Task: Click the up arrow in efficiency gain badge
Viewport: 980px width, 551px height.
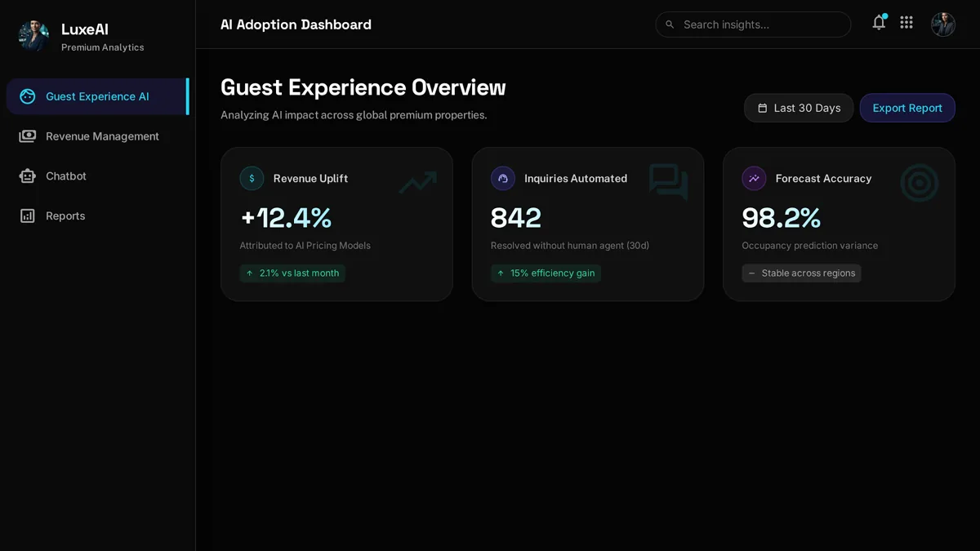Action: [x=501, y=273]
